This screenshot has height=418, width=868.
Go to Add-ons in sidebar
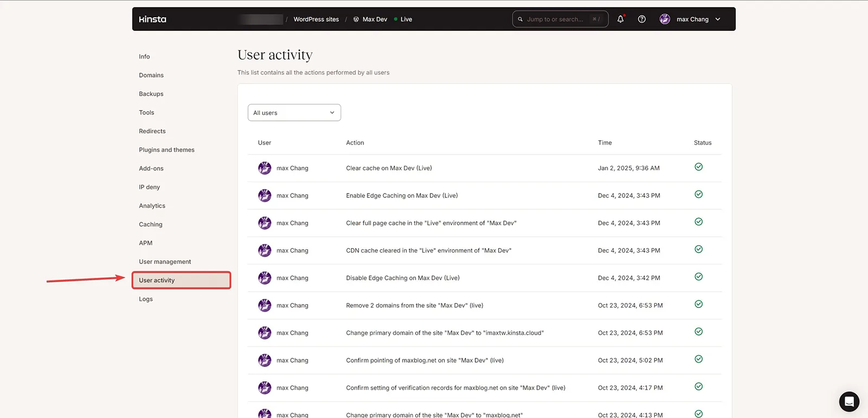tap(151, 169)
